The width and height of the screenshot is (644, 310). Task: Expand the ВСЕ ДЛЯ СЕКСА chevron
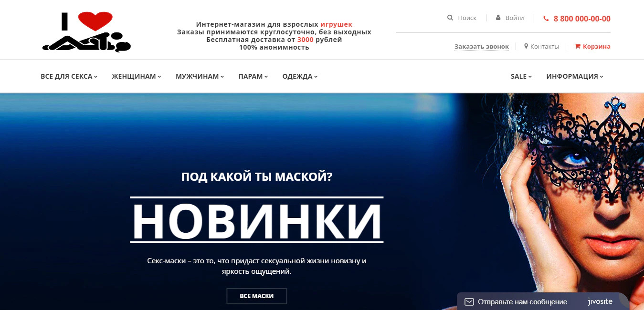[x=96, y=77]
